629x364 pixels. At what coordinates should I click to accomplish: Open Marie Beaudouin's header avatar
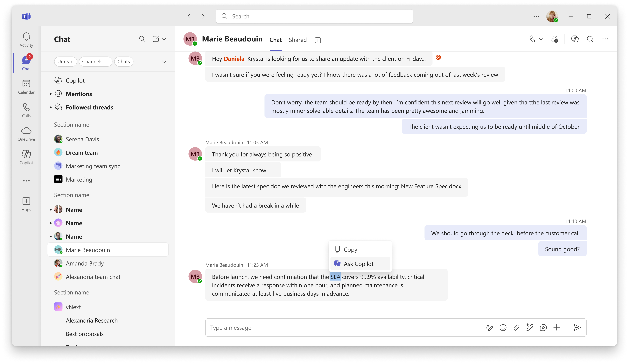coord(190,39)
